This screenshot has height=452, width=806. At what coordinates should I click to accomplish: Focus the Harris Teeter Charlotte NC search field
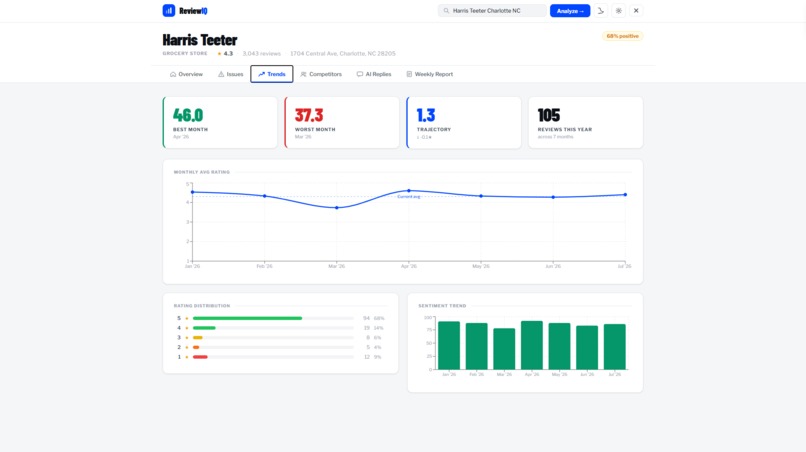pyautogui.click(x=492, y=10)
